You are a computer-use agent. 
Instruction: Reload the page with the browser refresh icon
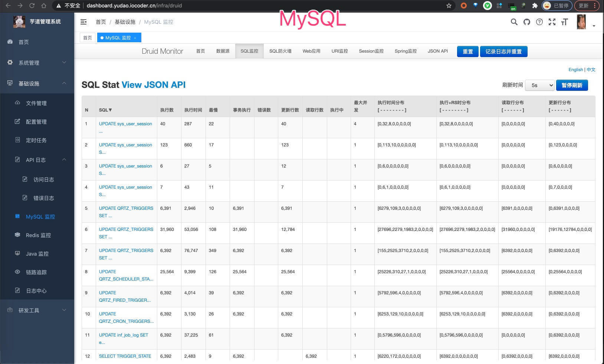(x=32, y=6)
